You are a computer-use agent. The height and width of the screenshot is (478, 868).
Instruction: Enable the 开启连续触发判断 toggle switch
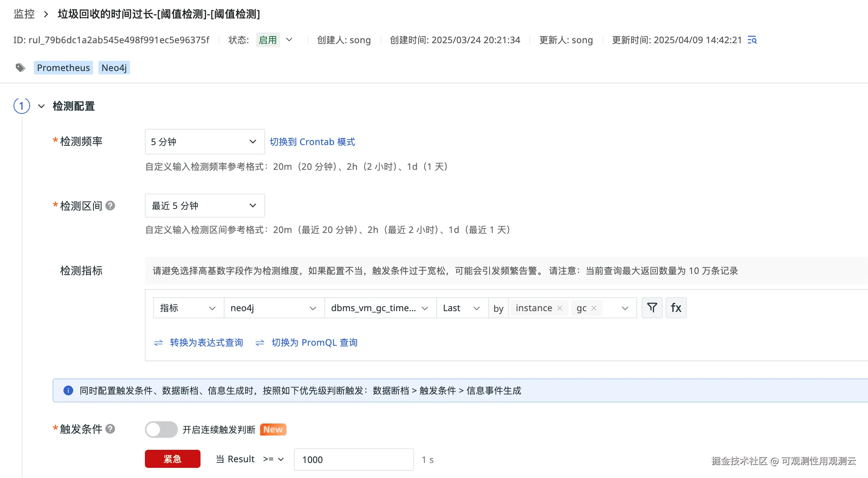(x=161, y=429)
